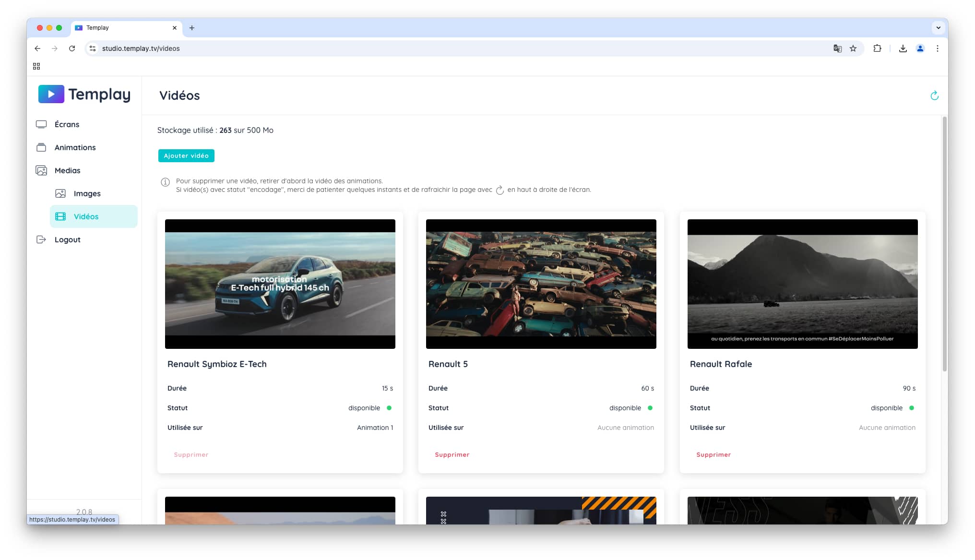The image size is (975, 560).
Task: Go forward with browser forward arrow
Action: (55, 48)
